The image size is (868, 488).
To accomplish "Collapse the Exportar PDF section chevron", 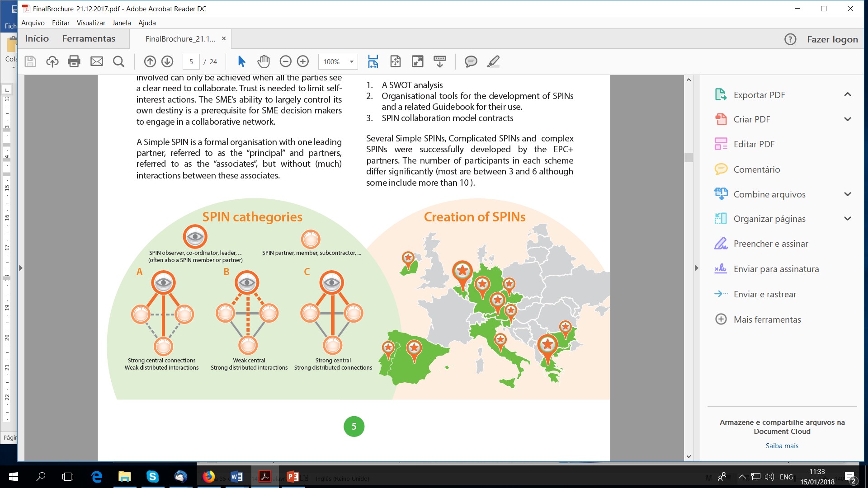I will coord(848,94).
